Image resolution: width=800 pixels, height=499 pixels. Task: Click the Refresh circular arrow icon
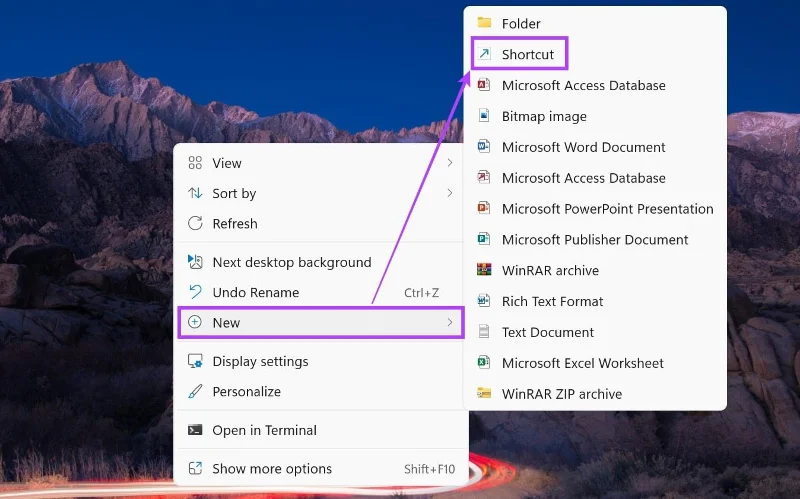point(195,223)
